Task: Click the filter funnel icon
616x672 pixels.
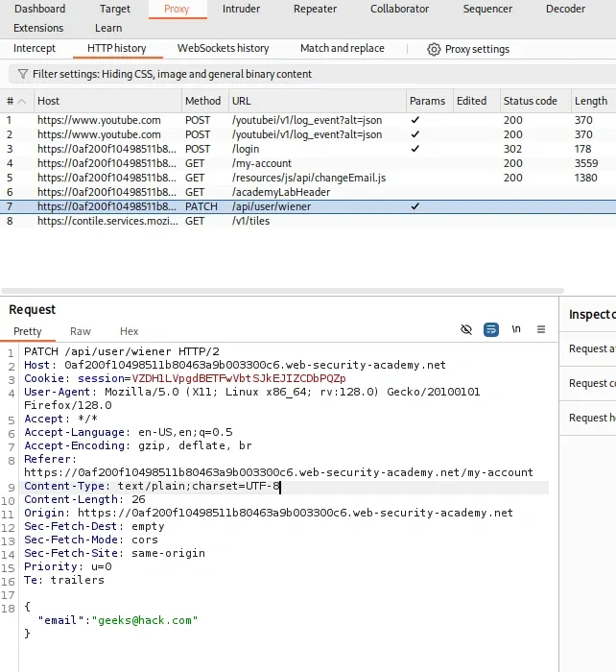Action: tap(21, 74)
